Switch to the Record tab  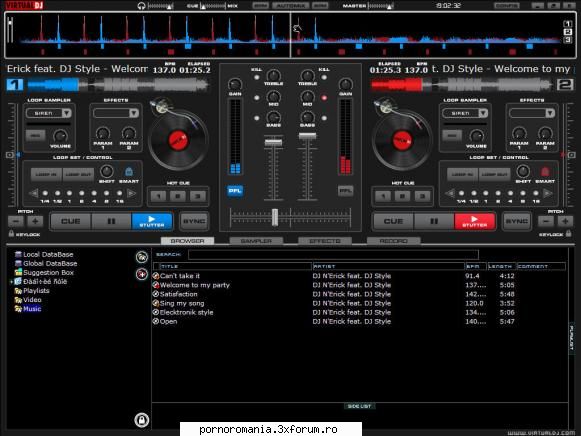coord(394,241)
